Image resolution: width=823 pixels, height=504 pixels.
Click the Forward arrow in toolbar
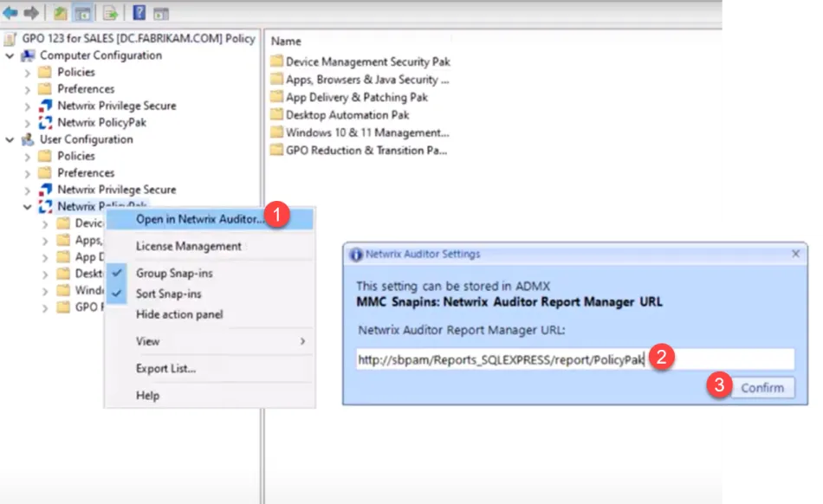pyautogui.click(x=31, y=13)
